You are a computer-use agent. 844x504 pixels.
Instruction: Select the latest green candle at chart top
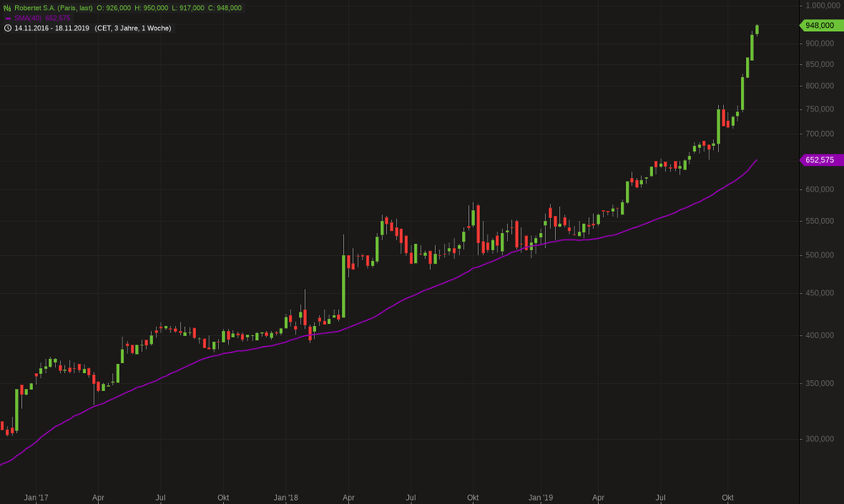point(757,30)
